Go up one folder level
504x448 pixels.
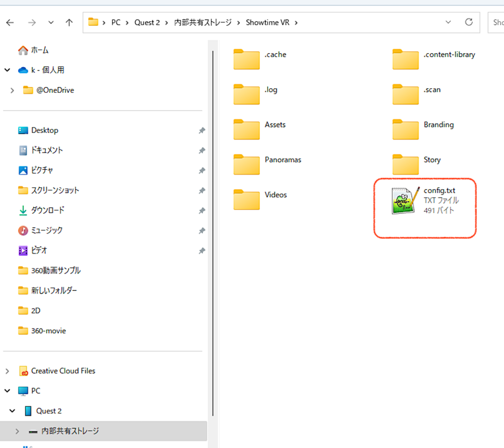tap(69, 23)
